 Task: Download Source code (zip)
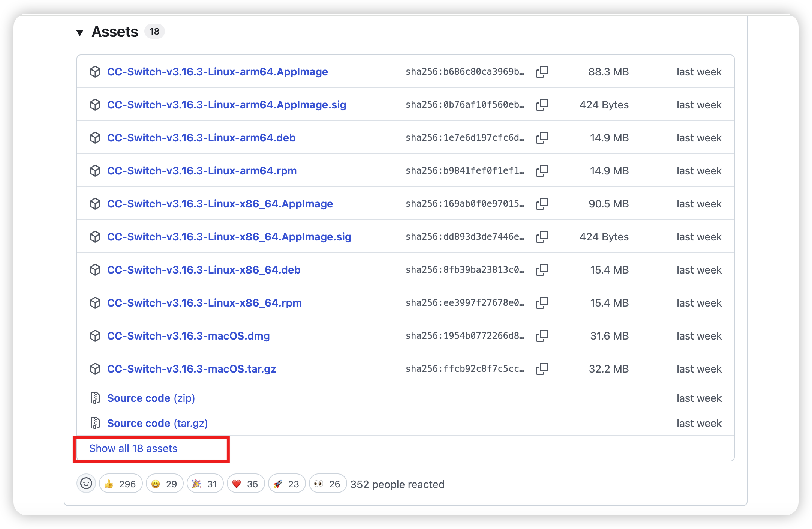point(151,398)
